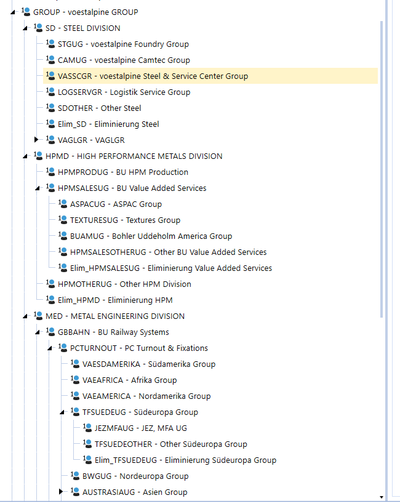Select 'VAESDAMERIKA - Südamerika Group'

click(149, 364)
